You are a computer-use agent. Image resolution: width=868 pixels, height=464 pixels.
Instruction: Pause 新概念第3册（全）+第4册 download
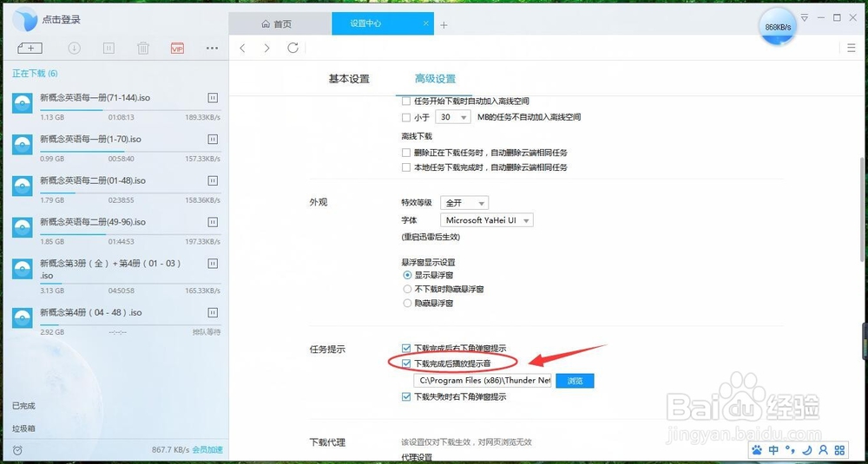pos(213,264)
